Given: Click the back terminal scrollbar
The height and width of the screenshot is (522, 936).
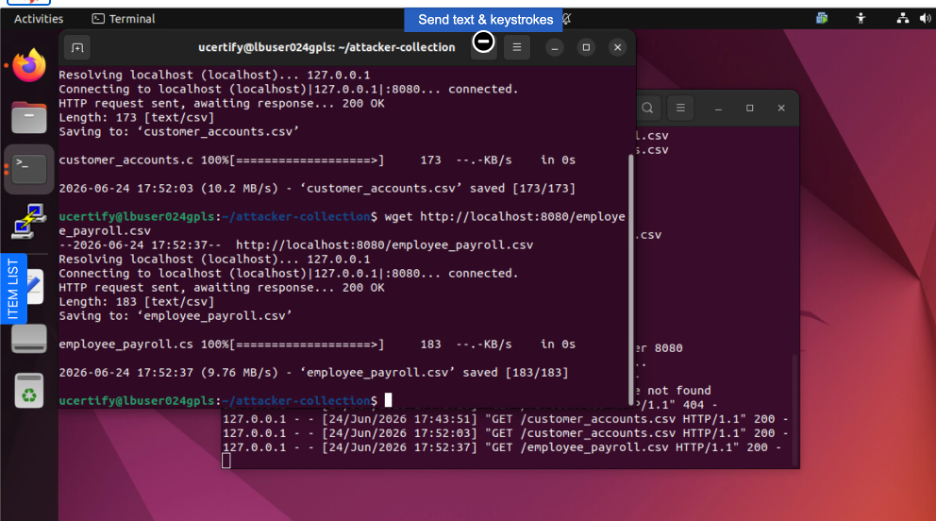Looking at the screenshot, I should click(x=795, y=409).
